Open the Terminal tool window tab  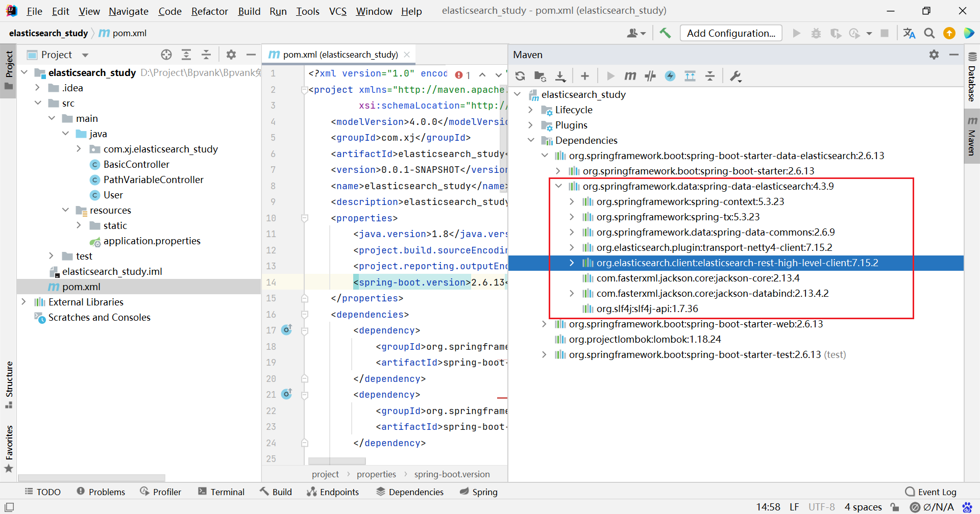[x=221, y=492]
